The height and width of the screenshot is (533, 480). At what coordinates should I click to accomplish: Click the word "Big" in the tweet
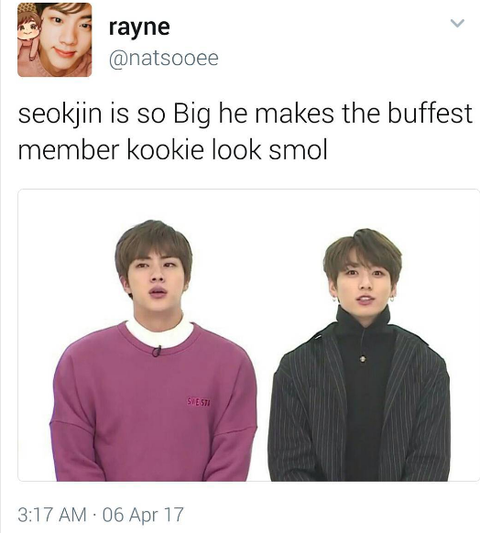[x=192, y=115]
